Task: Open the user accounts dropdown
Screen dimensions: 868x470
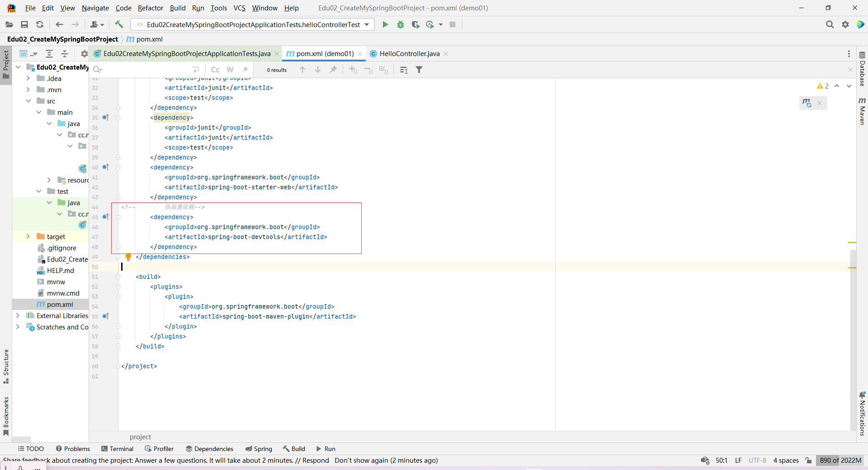Action: [x=97, y=24]
